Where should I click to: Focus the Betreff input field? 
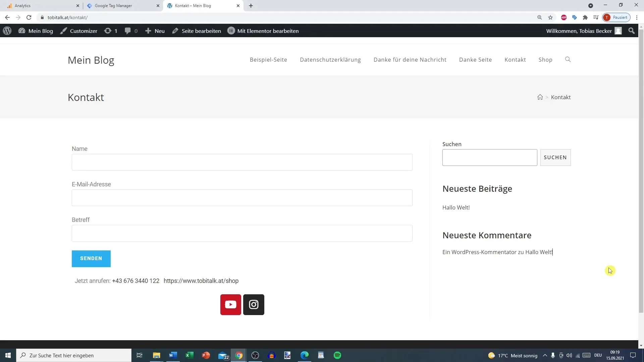(x=242, y=233)
